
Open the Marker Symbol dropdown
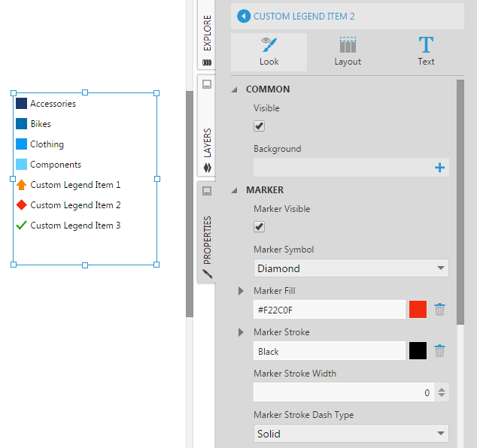(x=351, y=268)
